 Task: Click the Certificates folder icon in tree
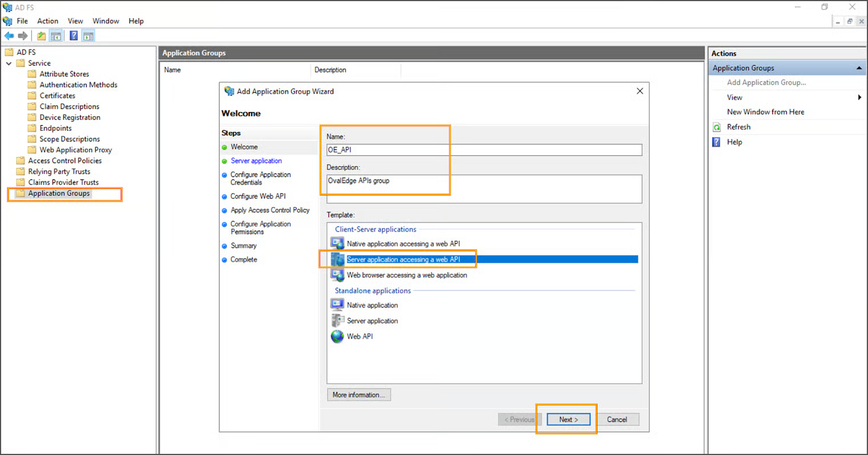[x=32, y=95]
